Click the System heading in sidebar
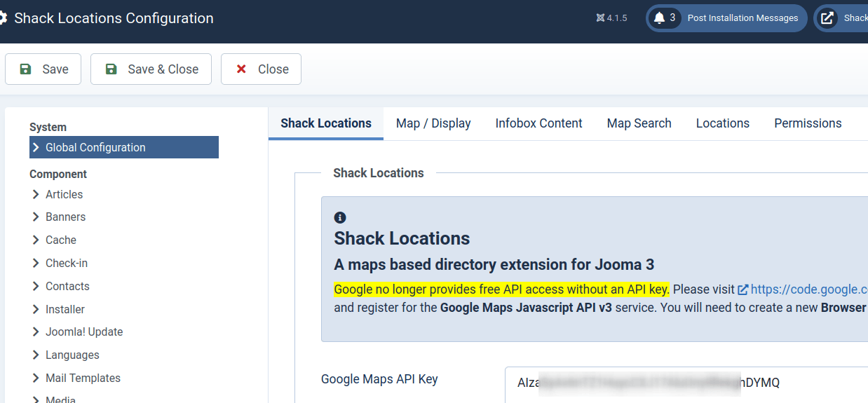Image resolution: width=868 pixels, height=403 pixels. [48, 127]
